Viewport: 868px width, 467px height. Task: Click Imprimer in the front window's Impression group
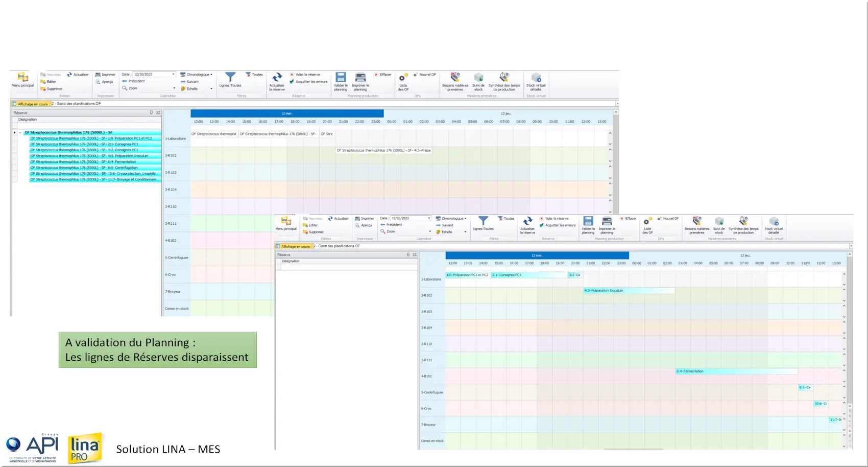[365, 218]
